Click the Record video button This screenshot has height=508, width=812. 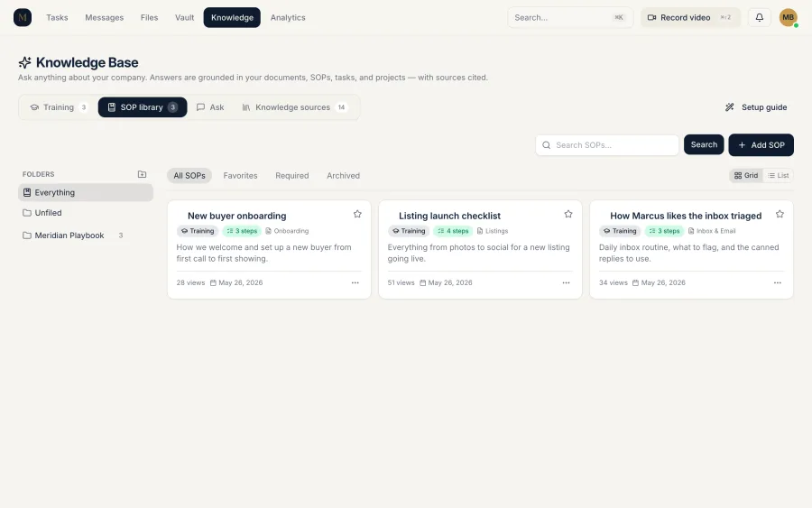tap(690, 18)
